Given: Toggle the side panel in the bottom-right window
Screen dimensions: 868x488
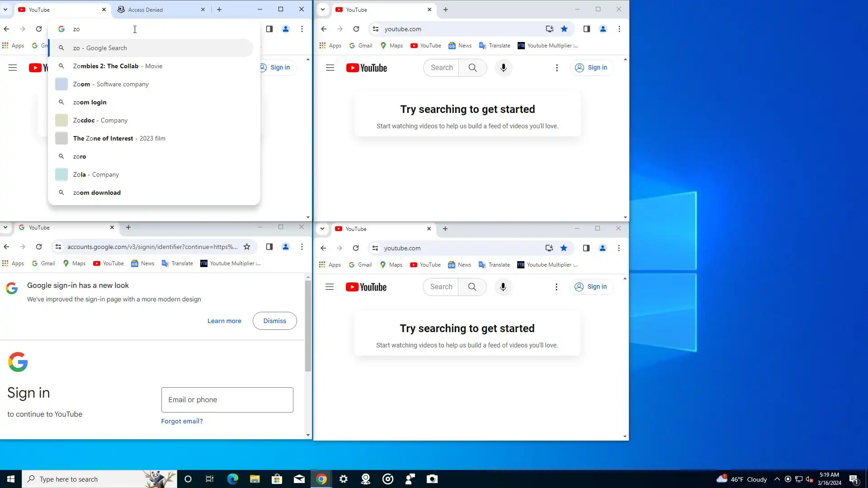Looking at the screenshot, I should point(586,248).
